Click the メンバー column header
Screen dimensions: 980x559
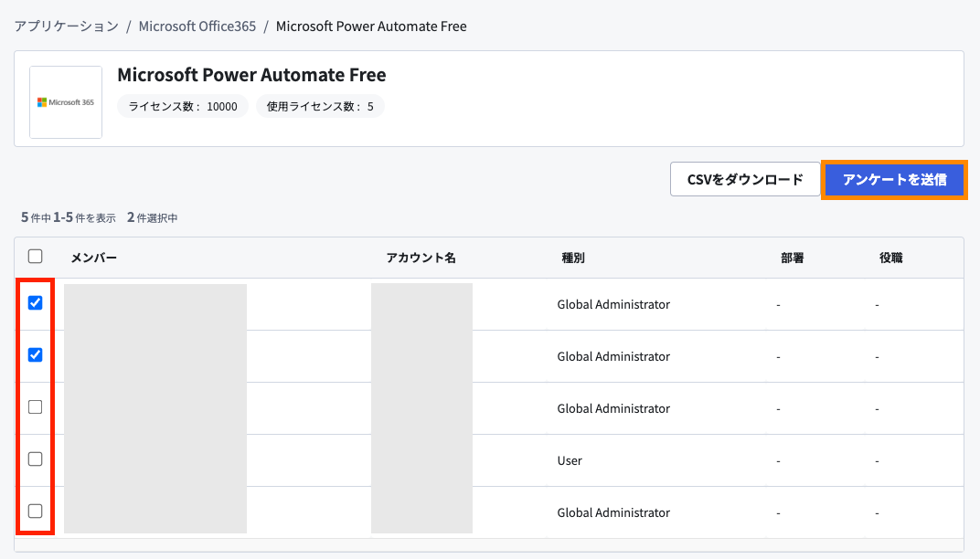94,258
